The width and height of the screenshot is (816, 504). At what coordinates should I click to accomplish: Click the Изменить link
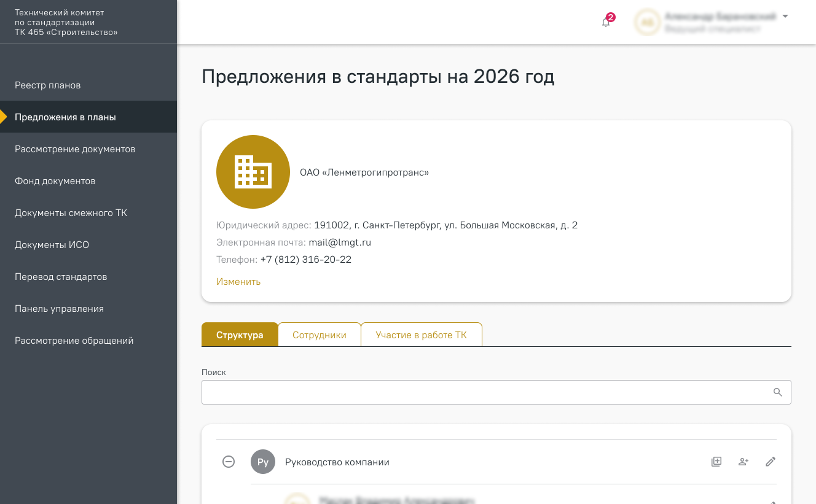(238, 282)
